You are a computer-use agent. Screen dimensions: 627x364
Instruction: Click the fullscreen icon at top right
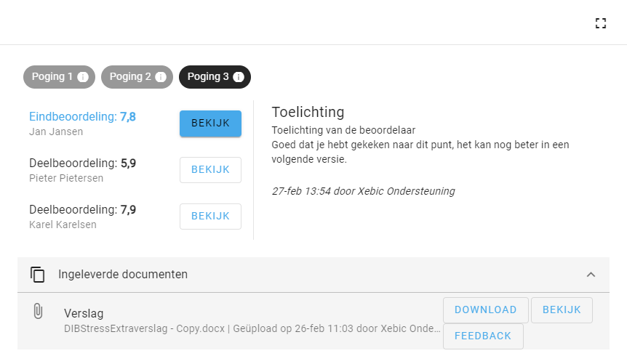(x=601, y=23)
